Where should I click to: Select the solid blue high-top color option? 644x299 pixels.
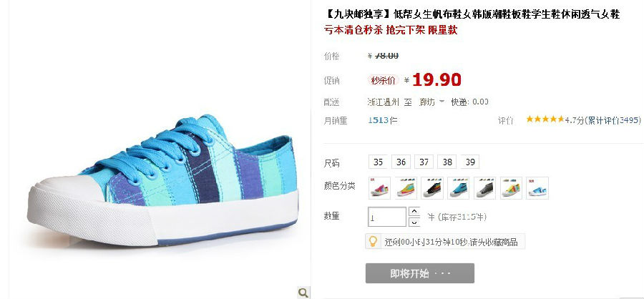point(459,188)
